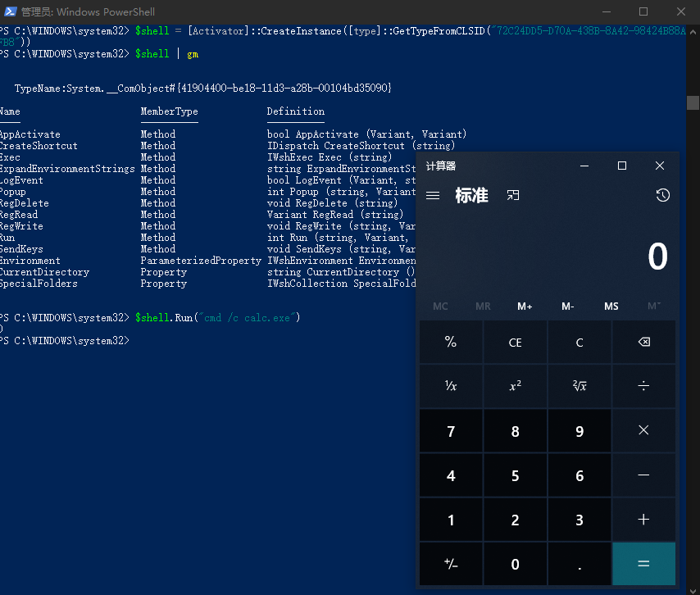The width and height of the screenshot is (700, 595).
Task: Click C to clear calculator
Action: pos(580,343)
